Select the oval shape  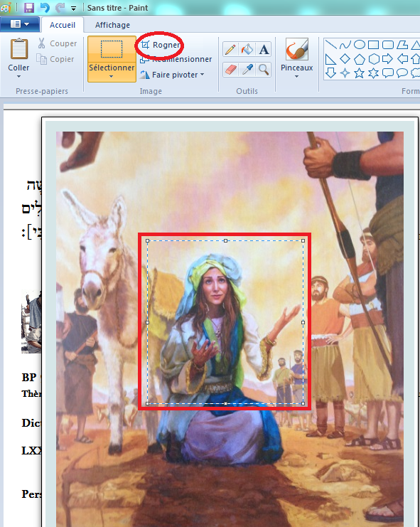(x=360, y=44)
